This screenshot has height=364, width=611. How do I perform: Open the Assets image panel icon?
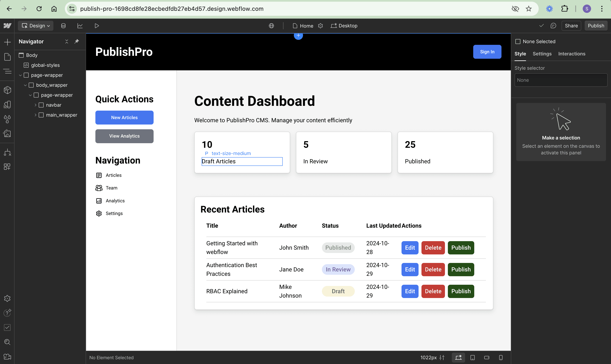coord(7,134)
